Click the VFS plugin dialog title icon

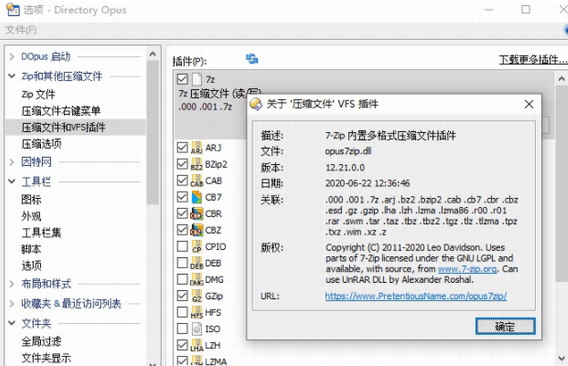pyautogui.click(x=256, y=104)
